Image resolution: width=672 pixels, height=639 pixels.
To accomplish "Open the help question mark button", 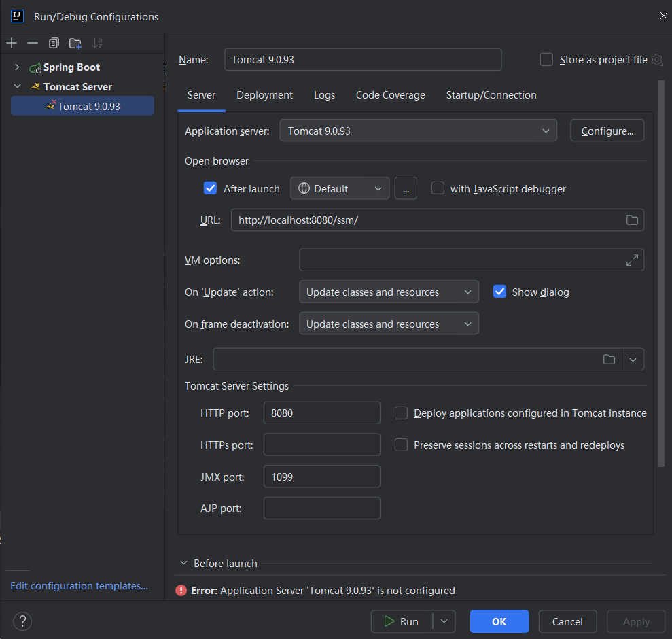I will 22,621.
